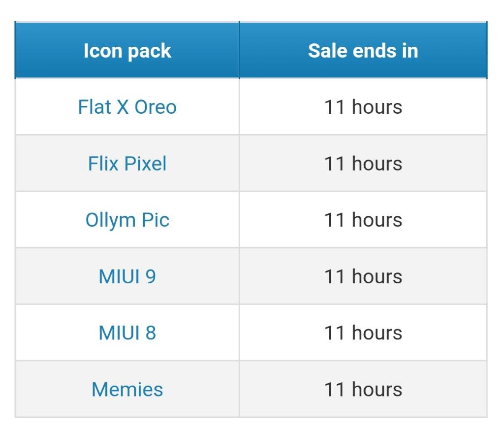Open the Ollym Pic link

point(127,220)
